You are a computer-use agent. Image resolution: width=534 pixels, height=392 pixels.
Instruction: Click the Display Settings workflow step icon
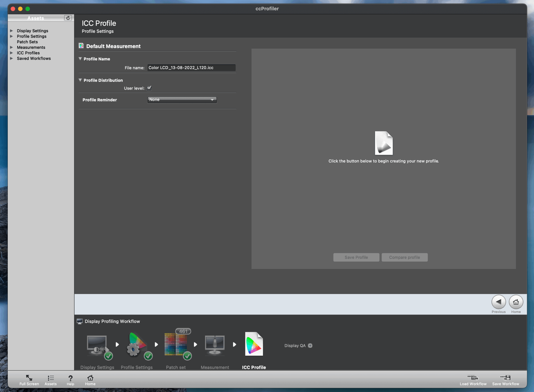tap(97, 345)
